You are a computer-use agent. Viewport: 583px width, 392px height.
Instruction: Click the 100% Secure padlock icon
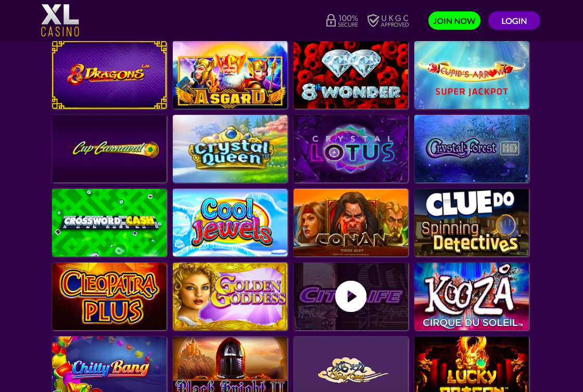331,20
